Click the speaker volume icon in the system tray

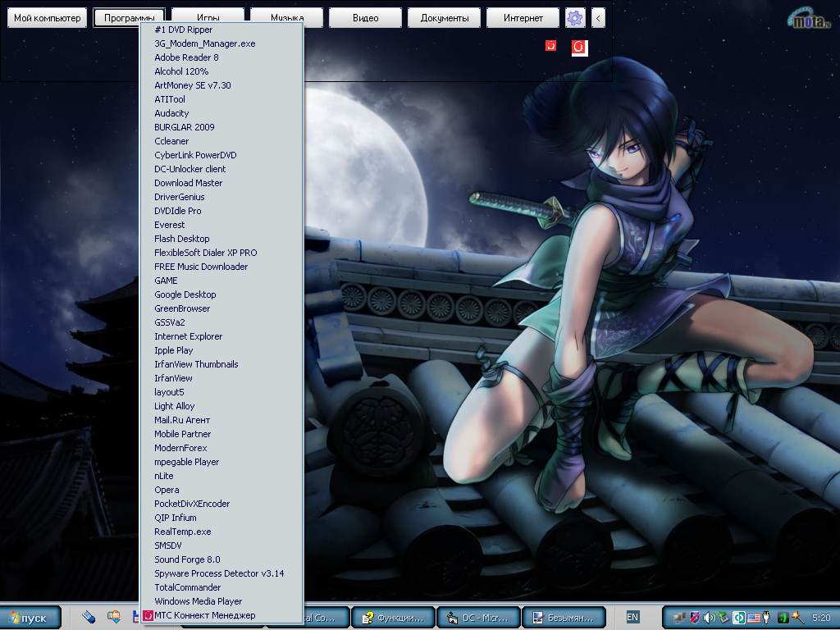coord(710,618)
